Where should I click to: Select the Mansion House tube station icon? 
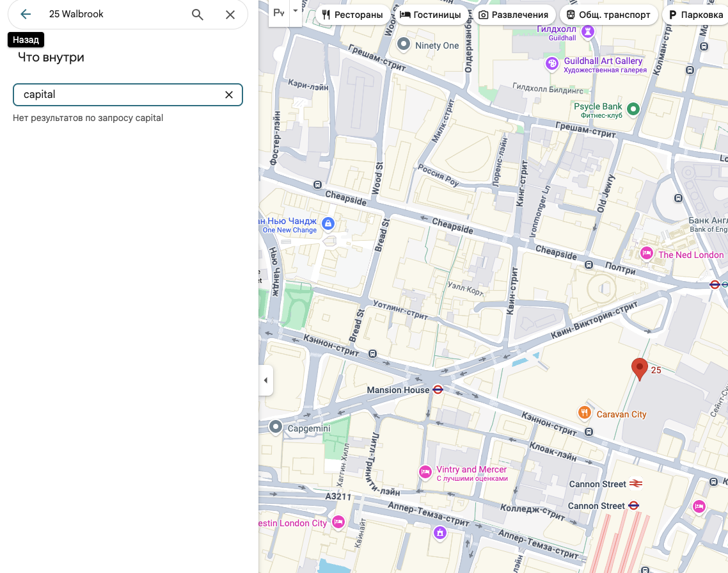point(438,389)
